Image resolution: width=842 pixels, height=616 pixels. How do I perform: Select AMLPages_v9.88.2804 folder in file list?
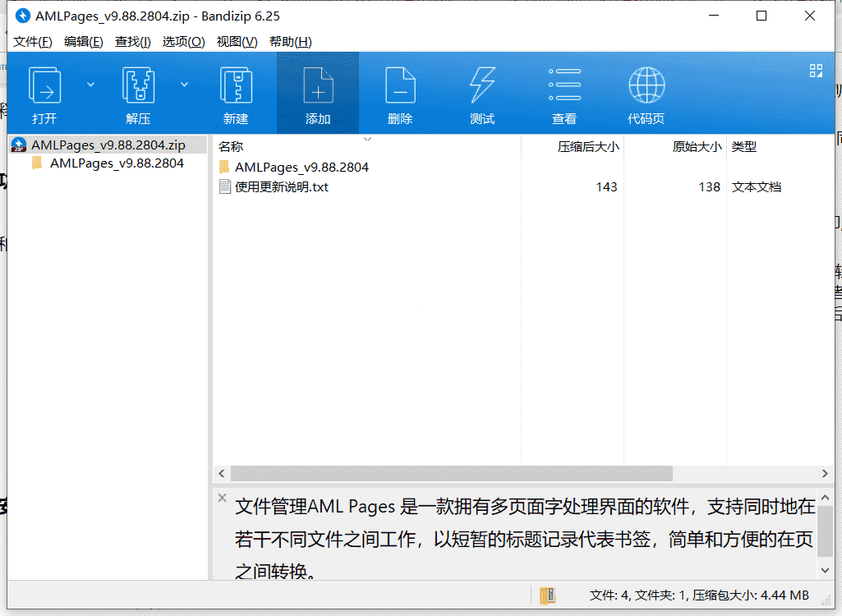click(301, 168)
